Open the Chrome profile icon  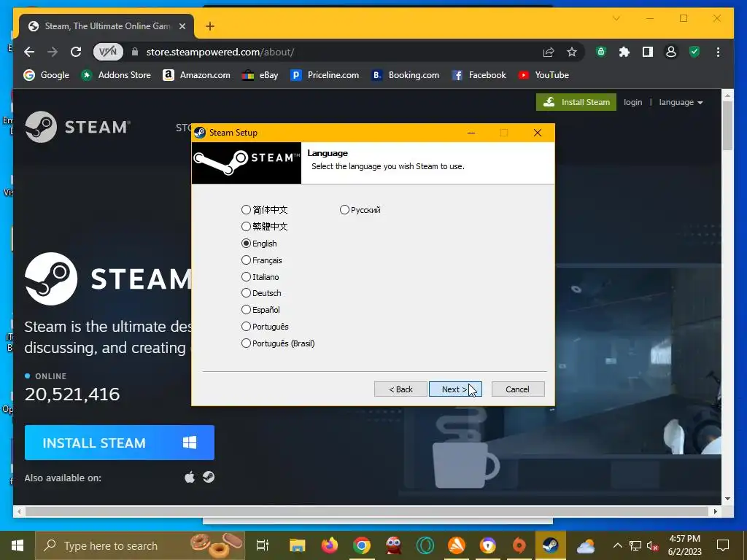[671, 52]
